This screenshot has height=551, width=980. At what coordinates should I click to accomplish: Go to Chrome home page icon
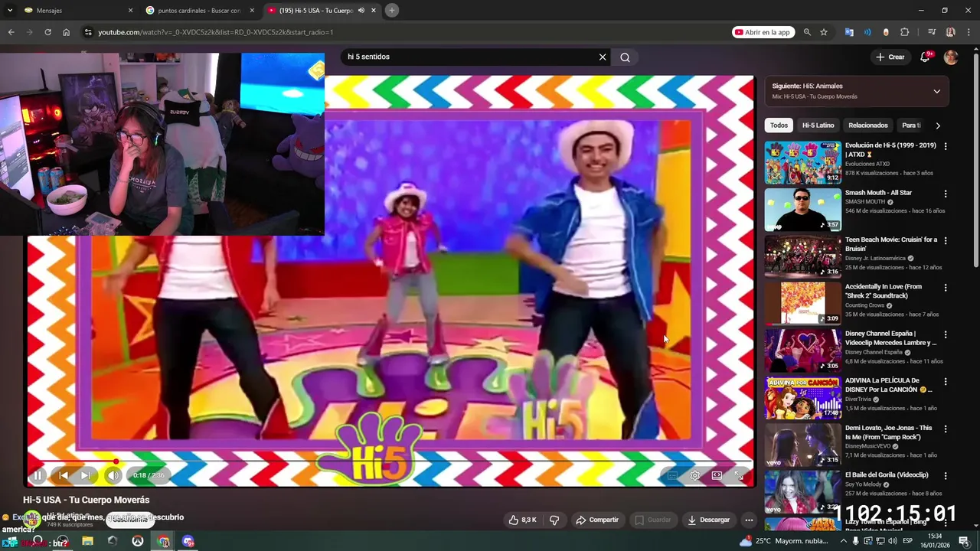coord(66,32)
